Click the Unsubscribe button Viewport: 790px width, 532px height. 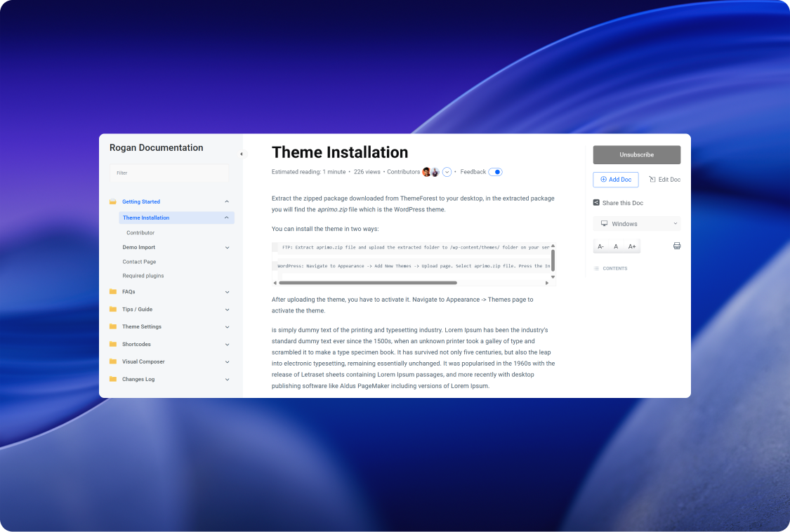point(636,154)
